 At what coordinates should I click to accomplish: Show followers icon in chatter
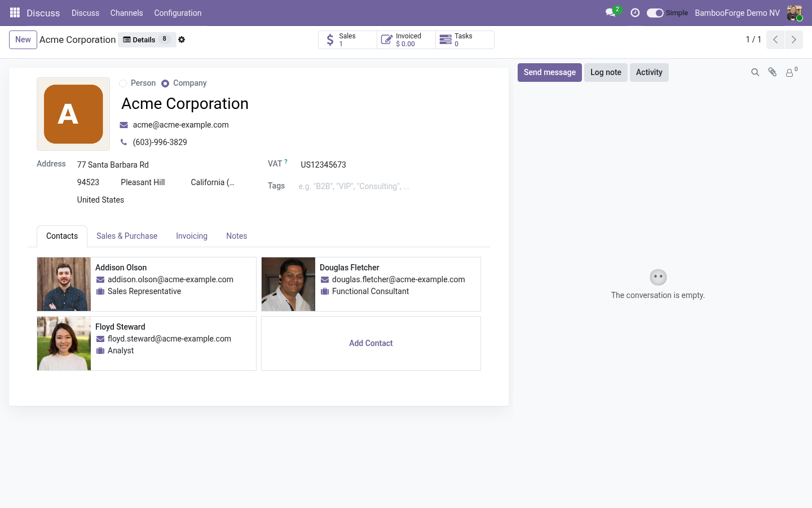click(791, 72)
